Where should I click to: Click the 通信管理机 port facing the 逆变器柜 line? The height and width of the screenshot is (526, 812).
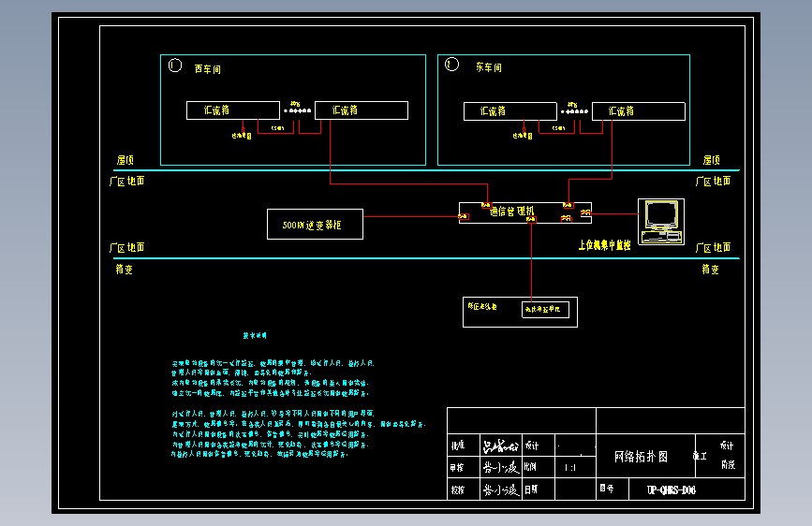click(x=464, y=216)
